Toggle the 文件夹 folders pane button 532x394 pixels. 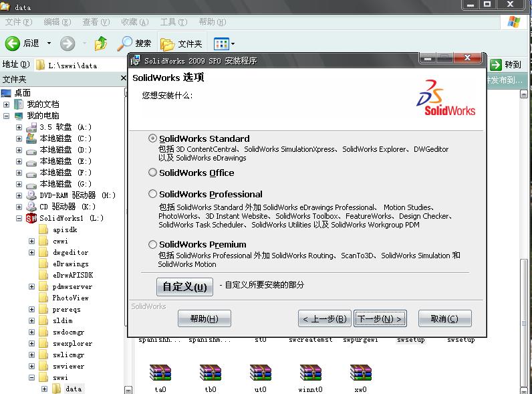tap(181, 44)
